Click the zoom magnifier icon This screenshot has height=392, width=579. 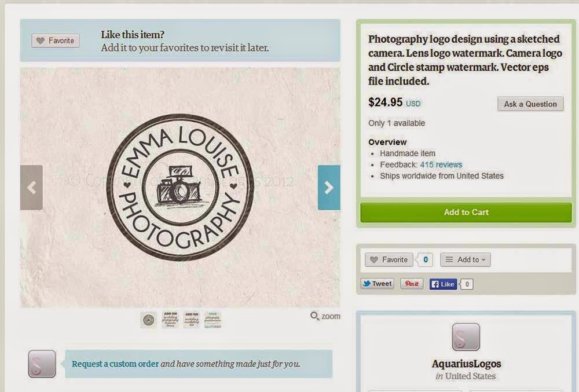point(314,316)
